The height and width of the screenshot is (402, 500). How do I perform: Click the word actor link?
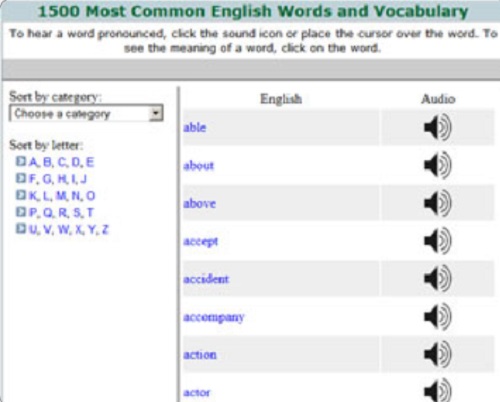click(x=197, y=392)
